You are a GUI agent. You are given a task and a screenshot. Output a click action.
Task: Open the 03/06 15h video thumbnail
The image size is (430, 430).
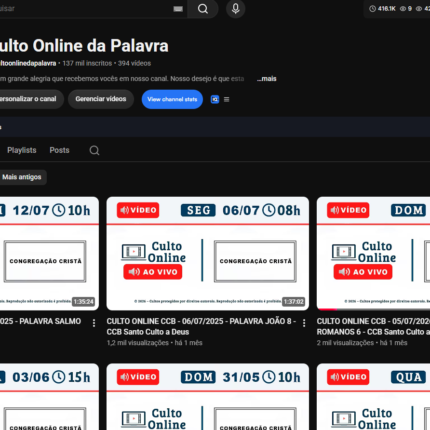click(x=49, y=397)
